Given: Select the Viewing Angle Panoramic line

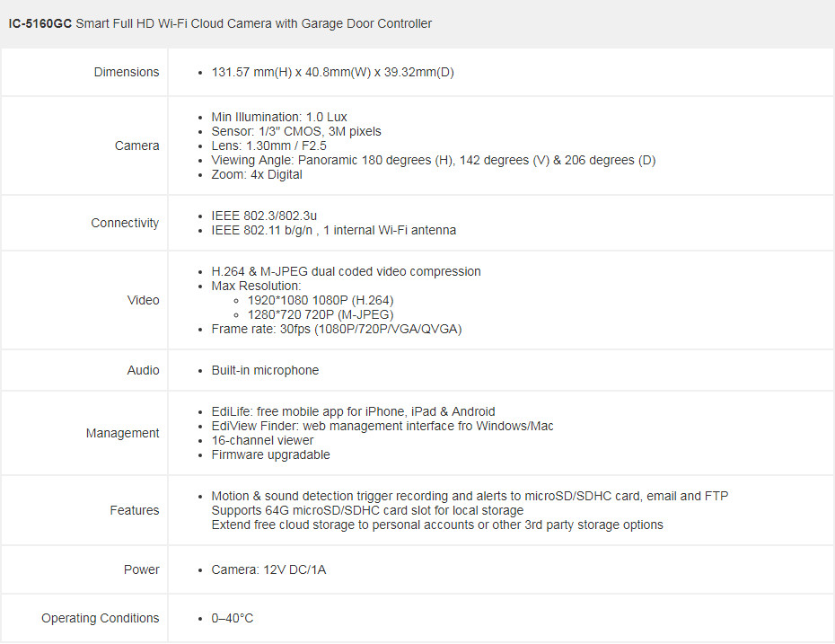Looking at the screenshot, I should coord(434,160).
